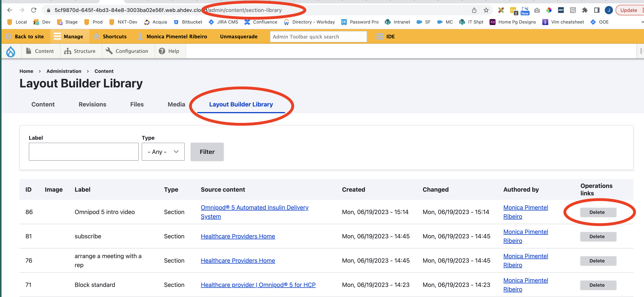Image resolution: width=644 pixels, height=297 pixels.
Task: Click the Administration breadcrumb
Action: [64, 71]
